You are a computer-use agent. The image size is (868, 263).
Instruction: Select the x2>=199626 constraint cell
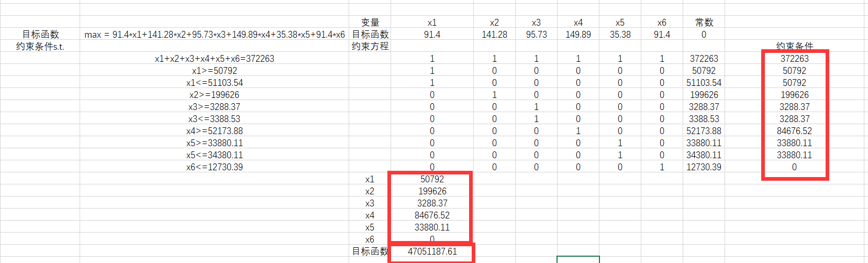(x=215, y=95)
